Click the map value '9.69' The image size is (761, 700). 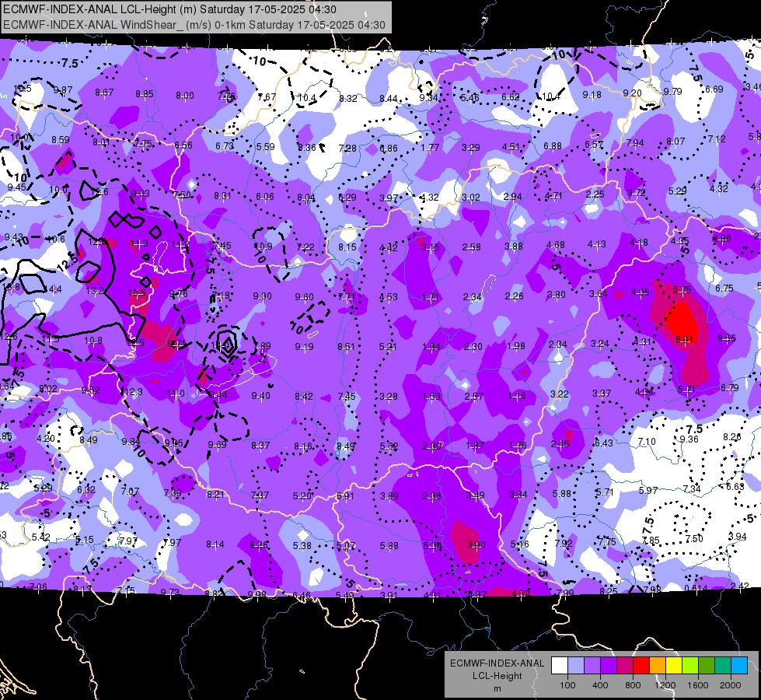218,445
